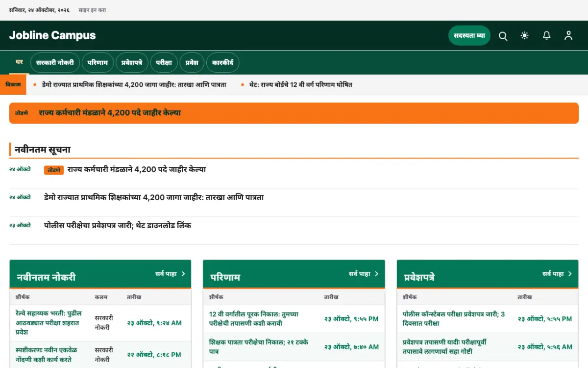Open the 23 ऑक्टो पोलीस परीक्षेचा प्रवेशपत्र notice

click(x=118, y=226)
